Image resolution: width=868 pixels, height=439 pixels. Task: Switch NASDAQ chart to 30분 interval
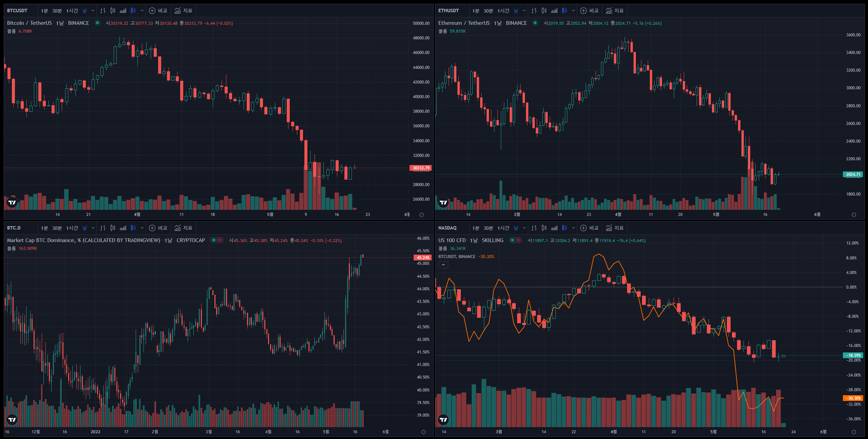tap(488, 228)
